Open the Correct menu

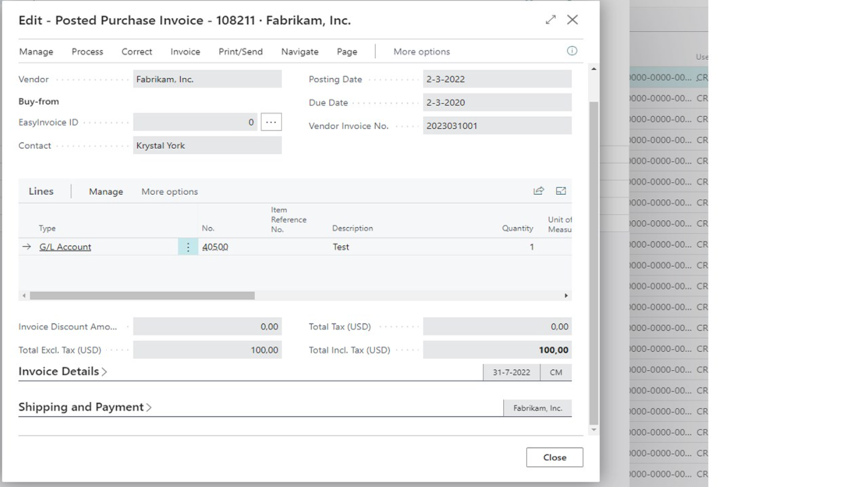click(x=137, y=51)
